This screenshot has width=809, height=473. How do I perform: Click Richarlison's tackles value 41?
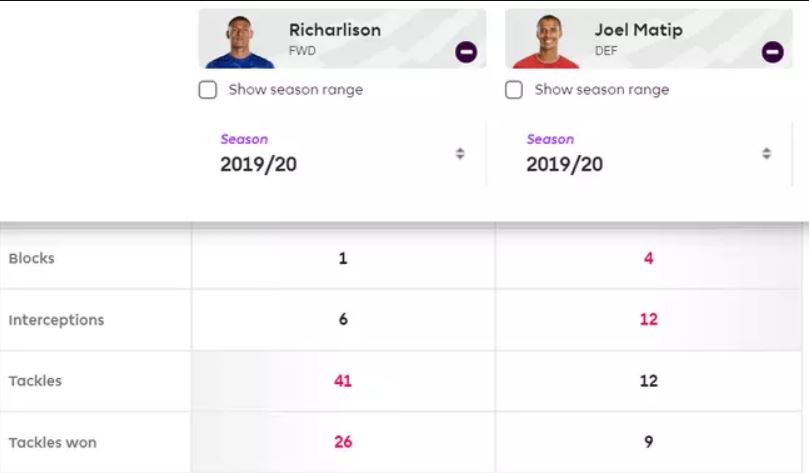(343, 381)
